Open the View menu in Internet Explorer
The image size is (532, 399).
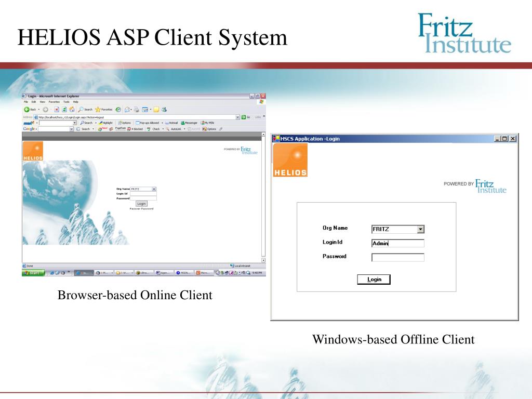pyautogui.click(x=43, y=102)
